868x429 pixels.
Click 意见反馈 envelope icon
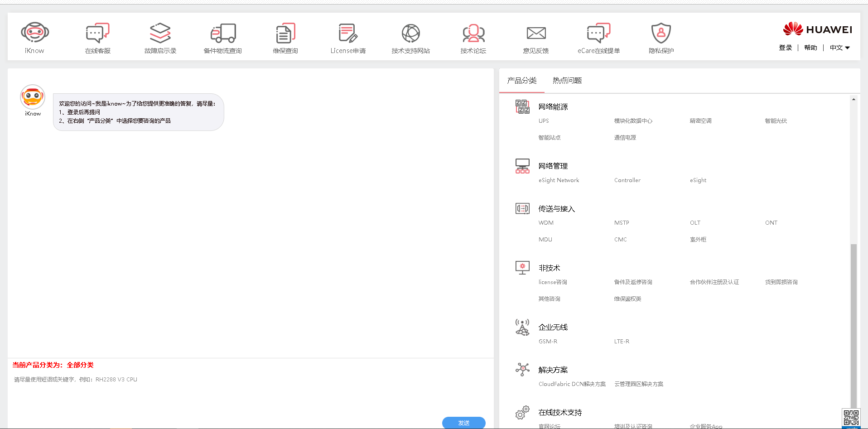536,33
